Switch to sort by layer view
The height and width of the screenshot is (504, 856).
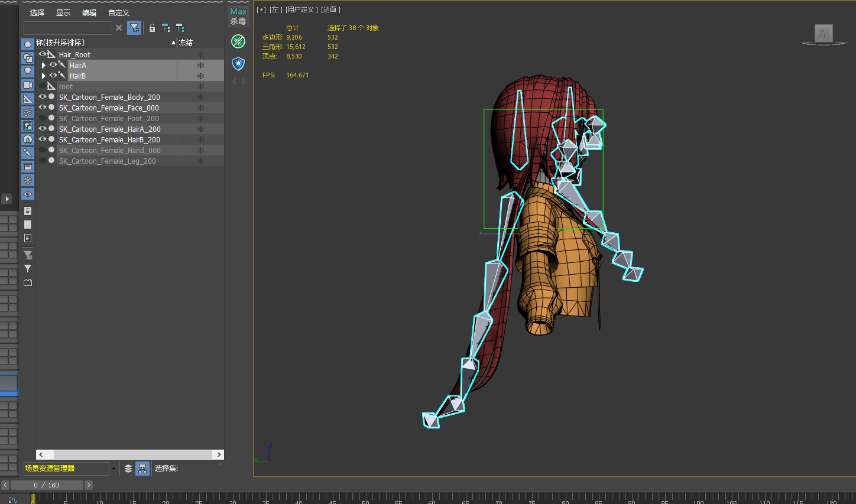[x=128, y=469]
